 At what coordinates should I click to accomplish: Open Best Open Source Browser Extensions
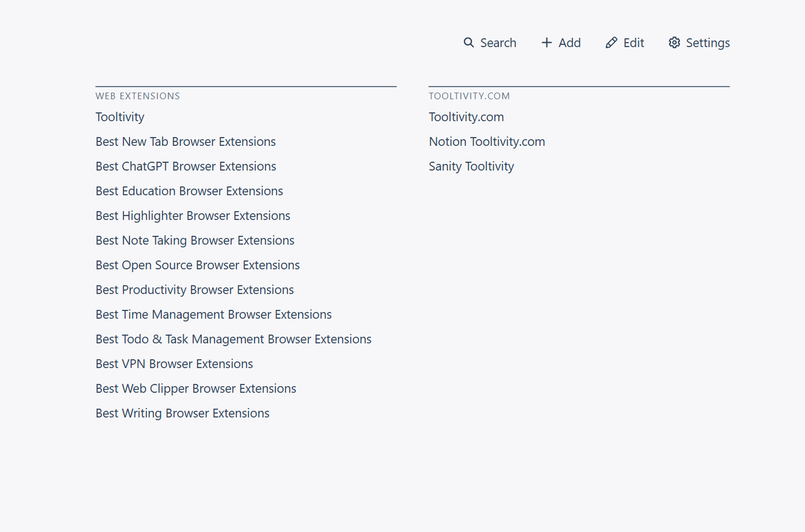coord(197,265)
